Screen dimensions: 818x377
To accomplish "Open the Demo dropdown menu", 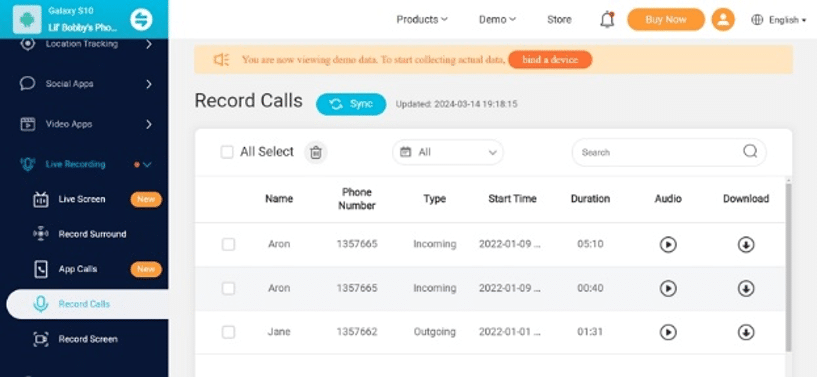I will tap(497, 20).
